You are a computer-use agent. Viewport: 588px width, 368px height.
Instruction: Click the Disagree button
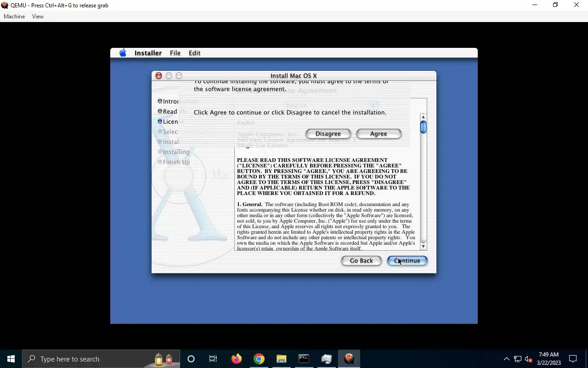coord(328,133)
